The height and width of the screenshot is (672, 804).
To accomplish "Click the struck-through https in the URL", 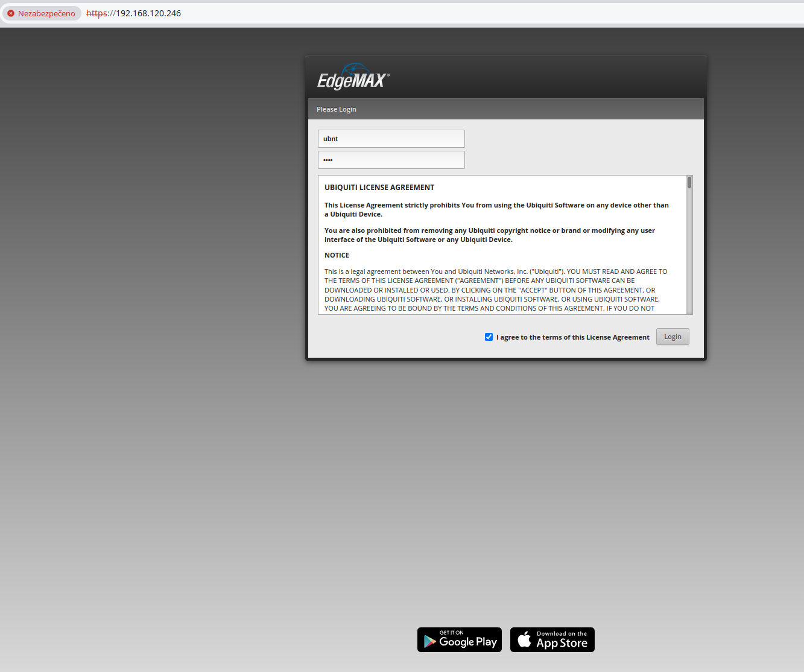I will [x=97, y=13].
